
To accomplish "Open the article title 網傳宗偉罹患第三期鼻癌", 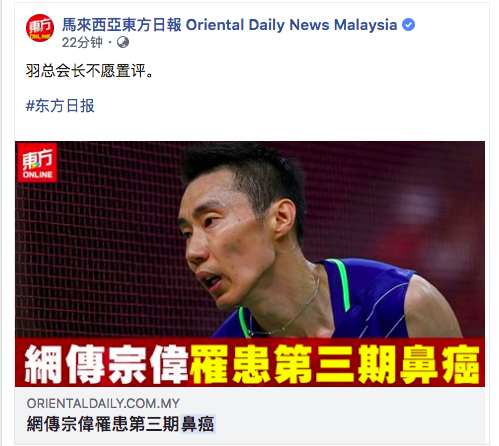I will [x=120, y=424].
